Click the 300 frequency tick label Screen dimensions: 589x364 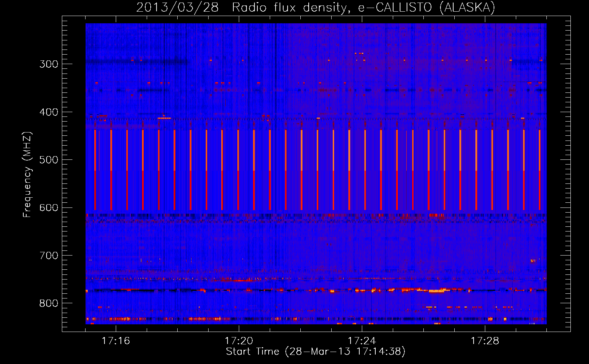pos(49,64)
